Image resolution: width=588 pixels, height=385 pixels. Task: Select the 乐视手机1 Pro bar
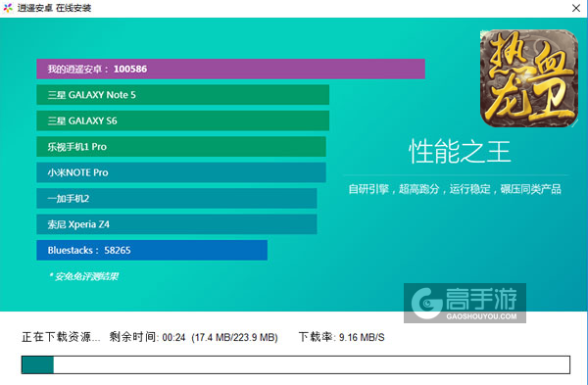tap(181, 147)
